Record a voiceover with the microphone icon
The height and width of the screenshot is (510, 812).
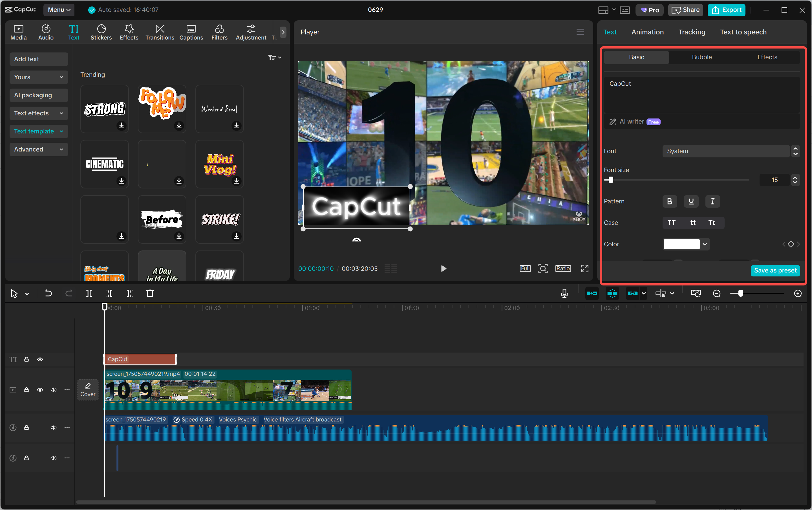coord(564,293)
